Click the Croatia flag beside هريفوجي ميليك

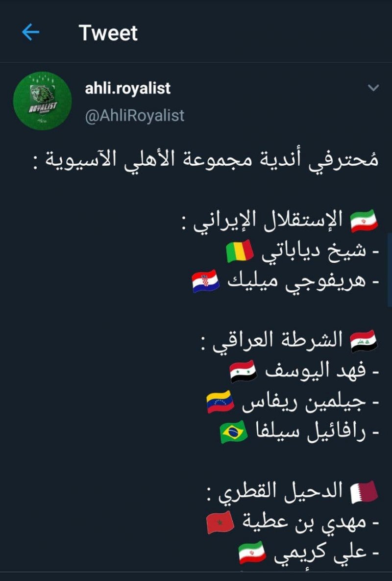tap(205, 282)
